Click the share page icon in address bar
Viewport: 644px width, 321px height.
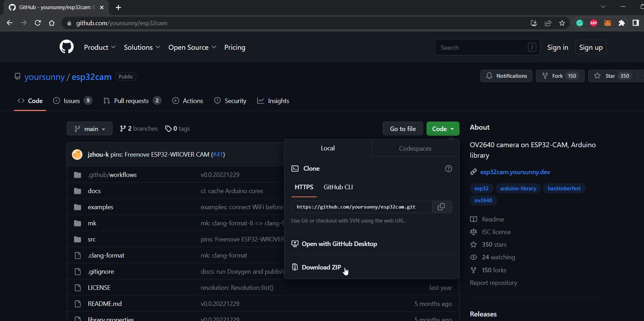(x=548, y=23)
